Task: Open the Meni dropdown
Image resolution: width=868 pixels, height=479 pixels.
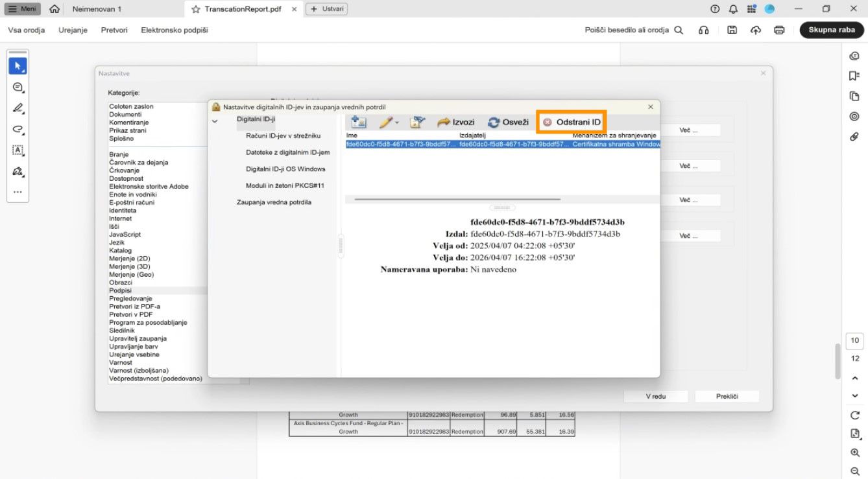Action: click(21, 8)
